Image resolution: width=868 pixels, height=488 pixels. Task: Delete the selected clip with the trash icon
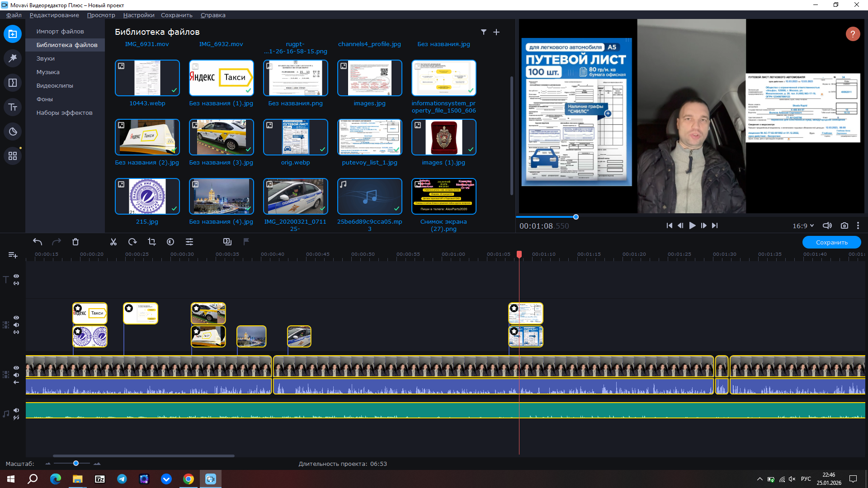[x=75, y=242]
